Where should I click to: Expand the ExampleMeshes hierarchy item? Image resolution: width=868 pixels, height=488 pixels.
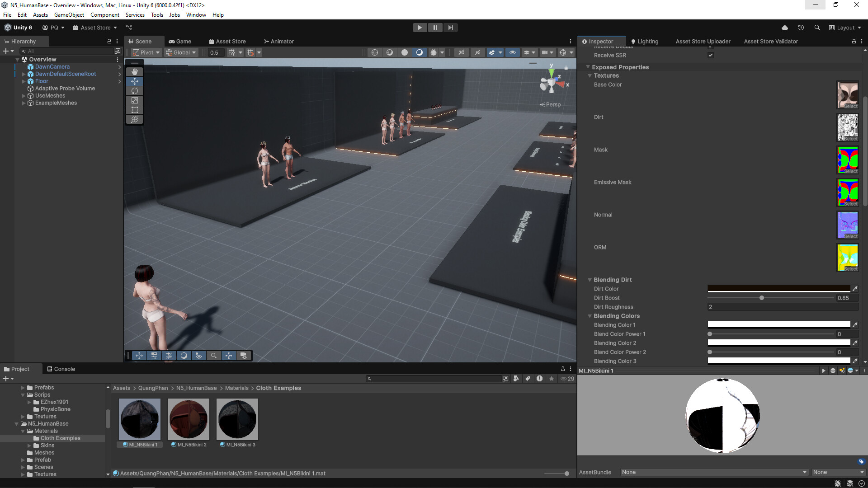coord(24,103)
